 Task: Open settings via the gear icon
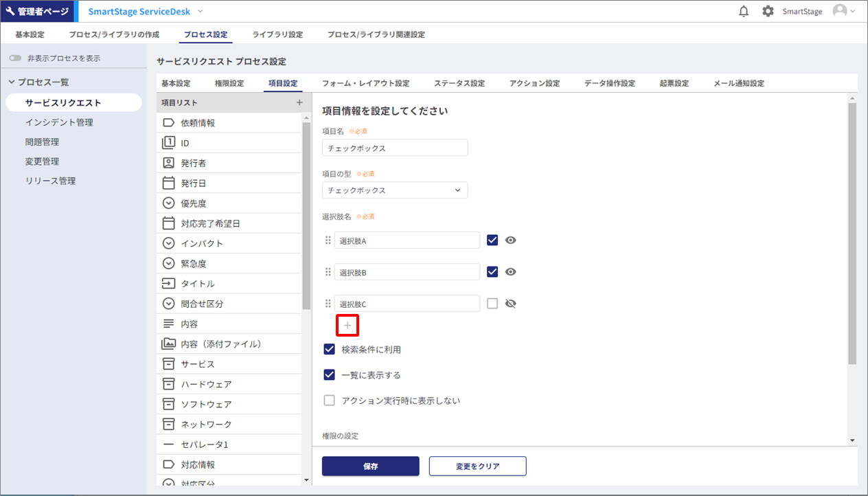pos(768,12)
